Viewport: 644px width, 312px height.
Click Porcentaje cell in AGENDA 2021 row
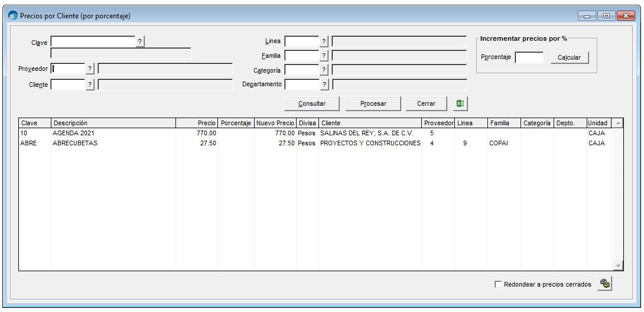click(x=236, y=133)
